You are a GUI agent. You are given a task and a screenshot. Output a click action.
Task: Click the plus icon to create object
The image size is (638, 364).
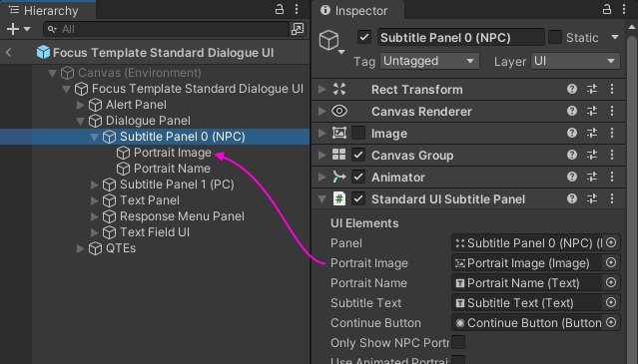click(13, 29)
